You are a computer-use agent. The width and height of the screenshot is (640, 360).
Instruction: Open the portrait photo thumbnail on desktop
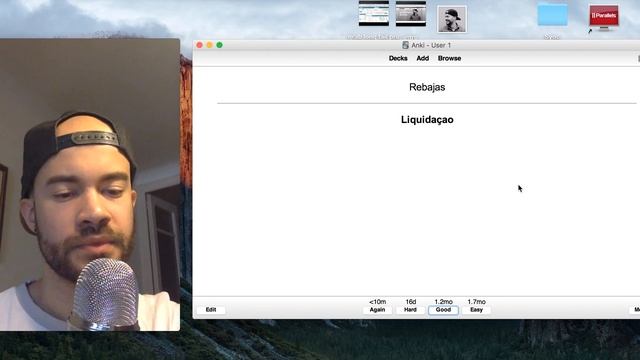tap(451, 19)
